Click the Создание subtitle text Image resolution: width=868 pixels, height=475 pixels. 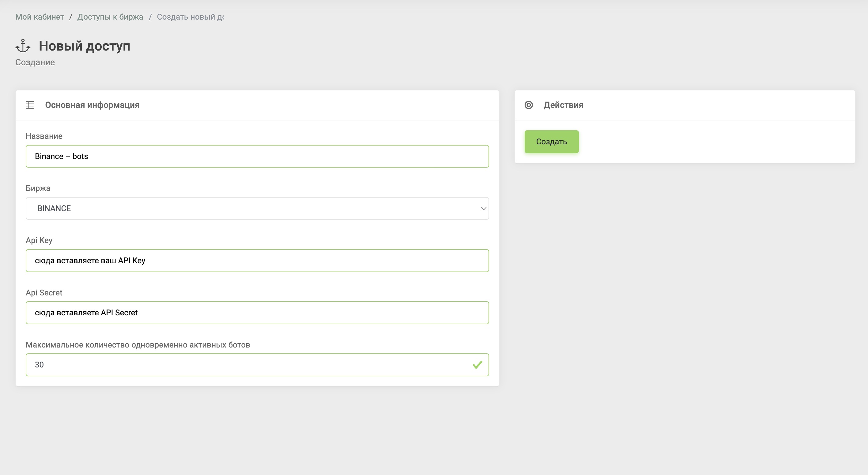point(35,63)
